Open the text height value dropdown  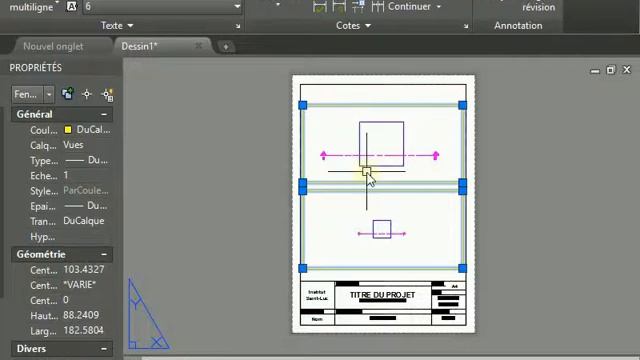point(237,7)
